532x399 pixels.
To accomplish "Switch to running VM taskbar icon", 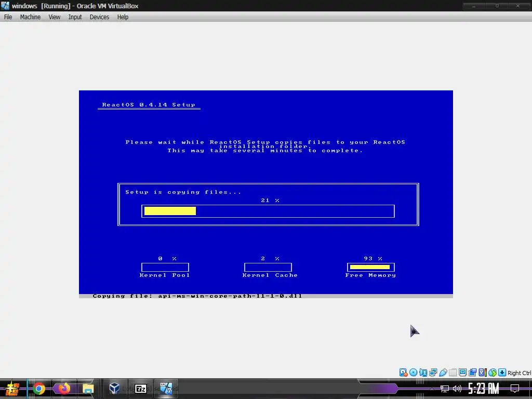I will (166, 389).
